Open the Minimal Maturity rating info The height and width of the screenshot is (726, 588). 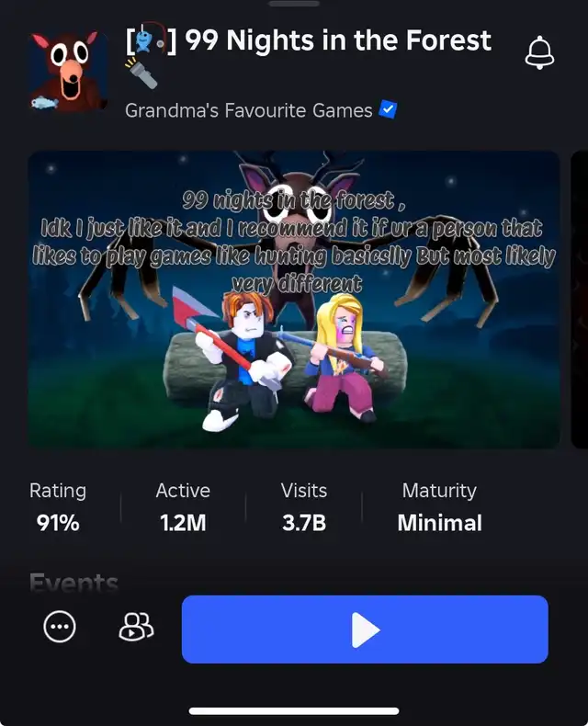pos(439,507)
